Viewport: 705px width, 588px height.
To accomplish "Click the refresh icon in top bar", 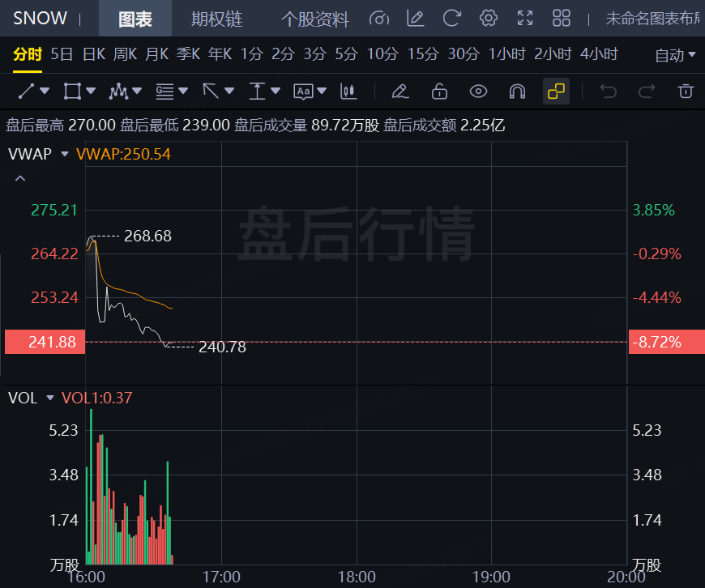I will tap(452, 19).
